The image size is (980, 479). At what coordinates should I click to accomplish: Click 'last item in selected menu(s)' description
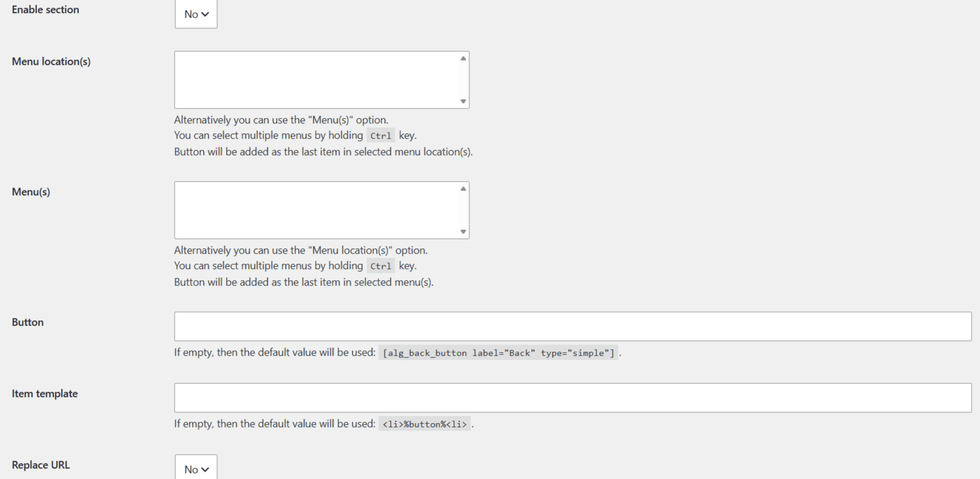tap(303, 282)
